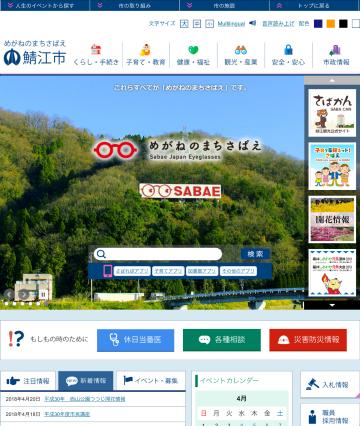
Task: Open 休日当番医 holiday doctor button
Action: [x=135, y=340]
